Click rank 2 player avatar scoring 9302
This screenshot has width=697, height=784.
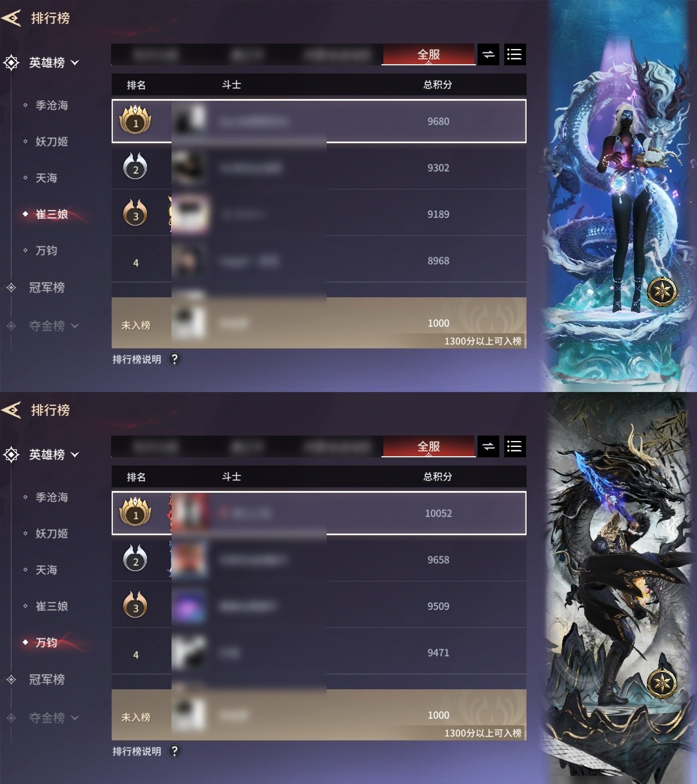click(189, 168)
